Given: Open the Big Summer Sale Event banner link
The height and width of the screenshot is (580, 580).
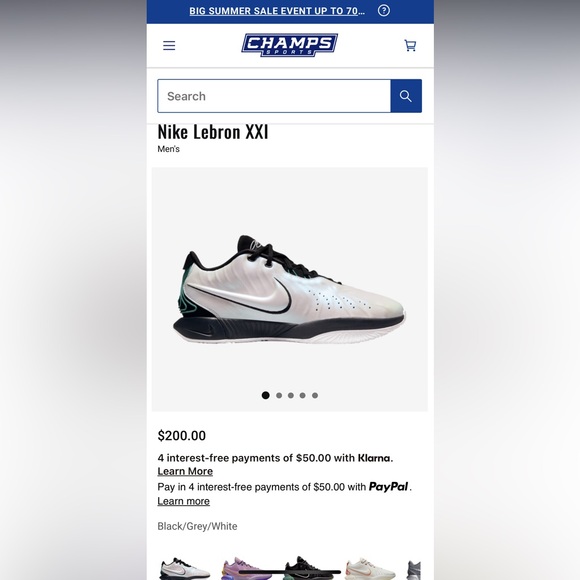Looking at the screenshot, I should pos(277,11).
